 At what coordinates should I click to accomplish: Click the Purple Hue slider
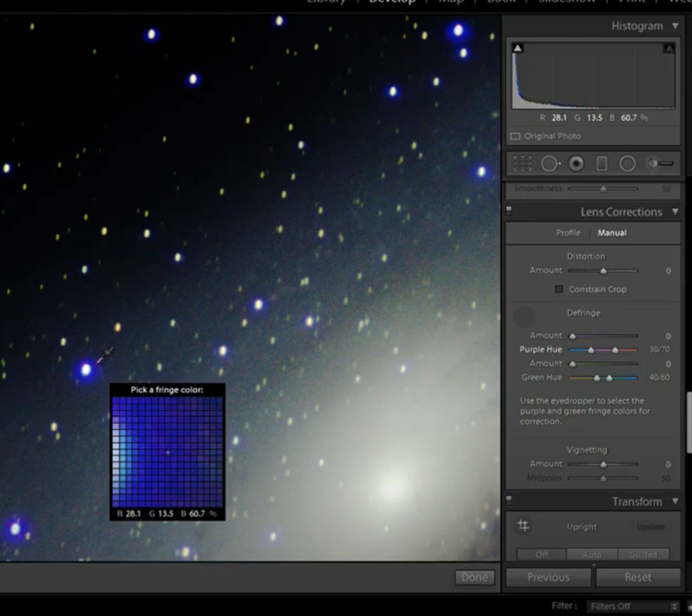[x=602, y=350]
